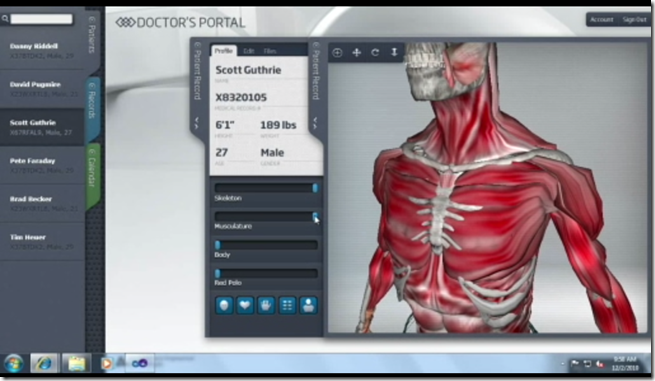Switch to the Edit tab
Image resolution: width=655 pixels, height=381 pixels.
pos(249,51)
